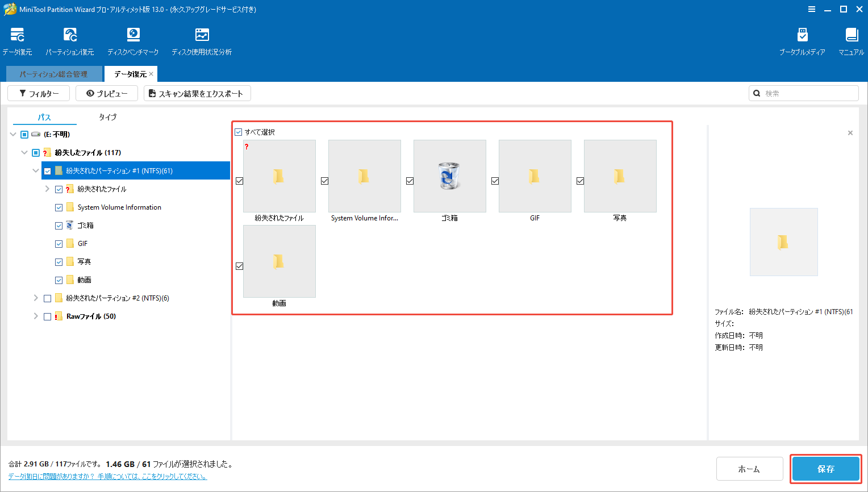Check the Rawファイル (50) checkbox
Viewport: 868px width, 492px height.
pyautogui.click(x=47, y=316)
